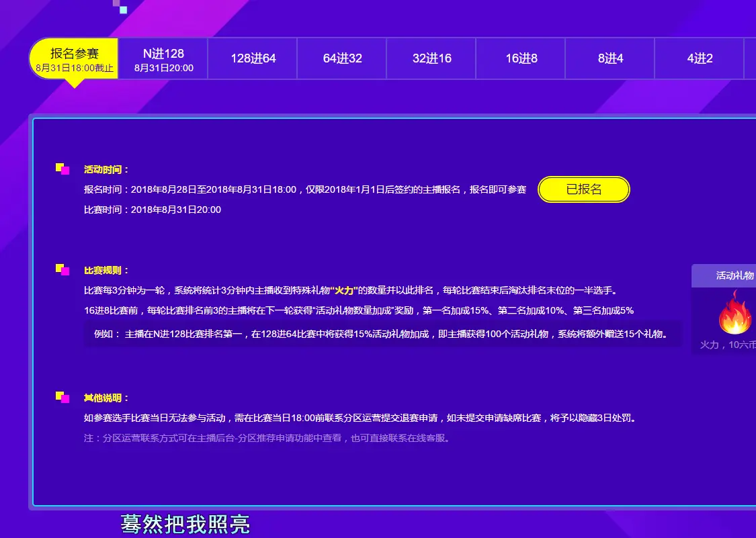Open the 8进4 round tab
Screen dimensions: 756x538
(x=610, y=59)
